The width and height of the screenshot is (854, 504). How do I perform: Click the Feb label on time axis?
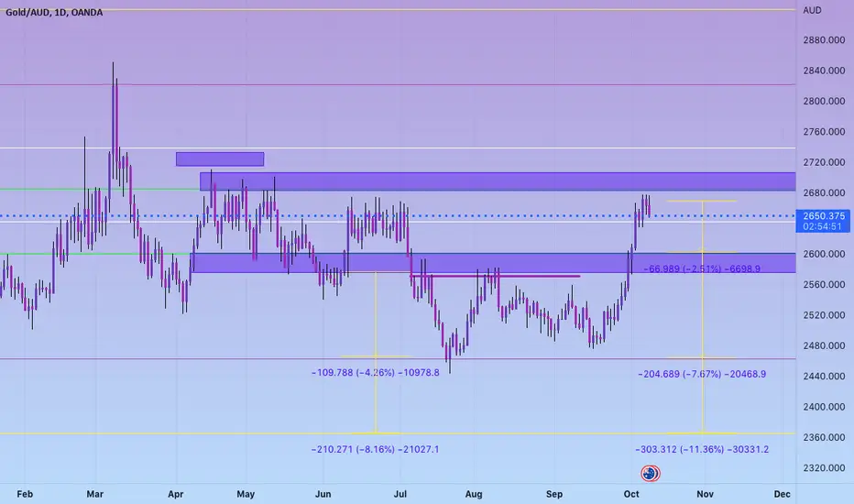tap(25, 494)
